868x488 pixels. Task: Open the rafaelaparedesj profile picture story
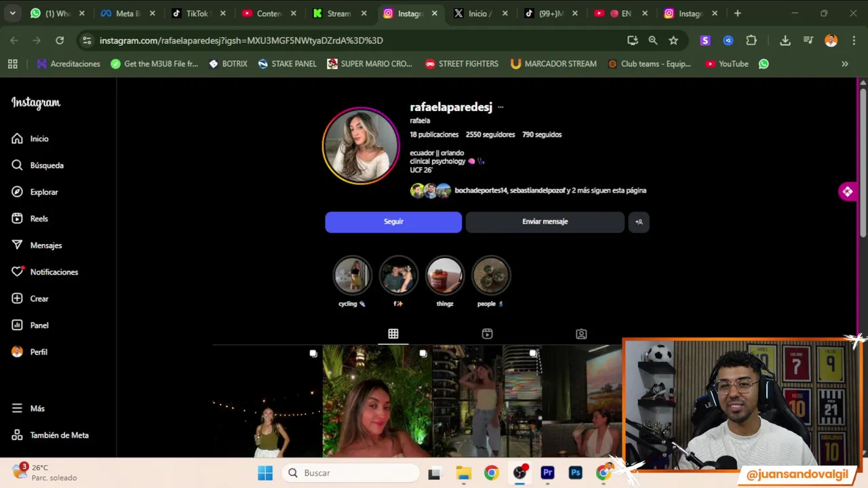click(361, 146)
